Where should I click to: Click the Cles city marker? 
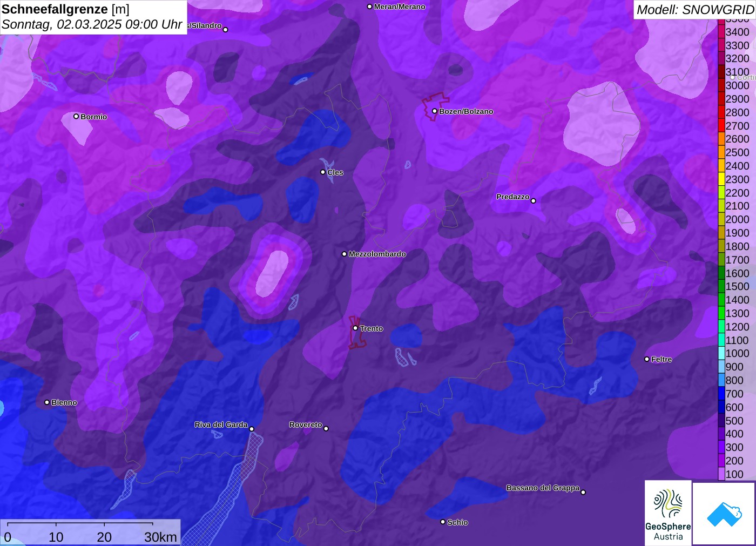pos(323,172)
